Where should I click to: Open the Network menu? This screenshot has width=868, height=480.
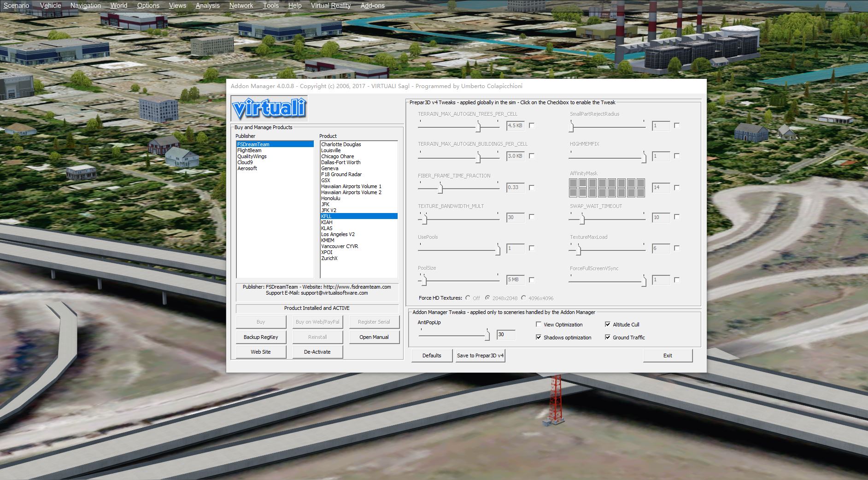[241, 6]
